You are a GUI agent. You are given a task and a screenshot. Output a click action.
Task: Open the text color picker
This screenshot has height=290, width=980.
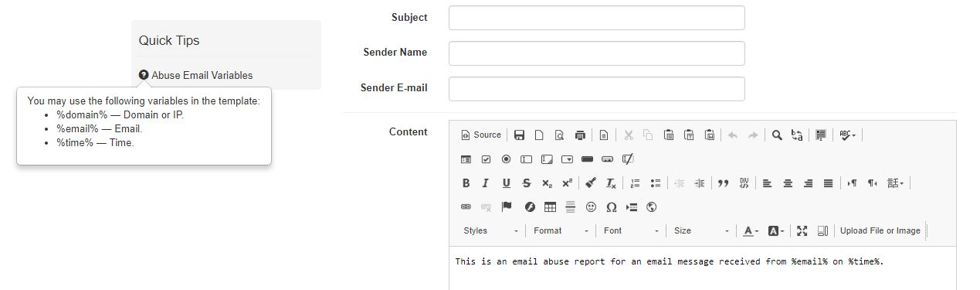(x=751, y=231)
